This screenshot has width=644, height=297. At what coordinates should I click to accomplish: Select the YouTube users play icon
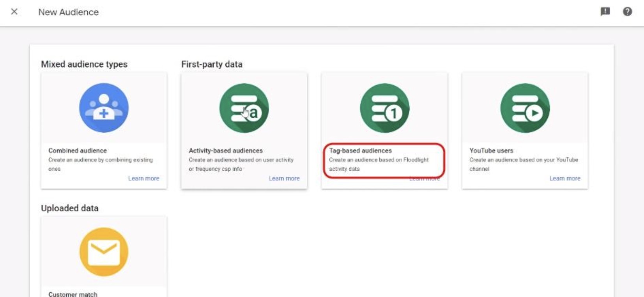[x=525, y=108]
